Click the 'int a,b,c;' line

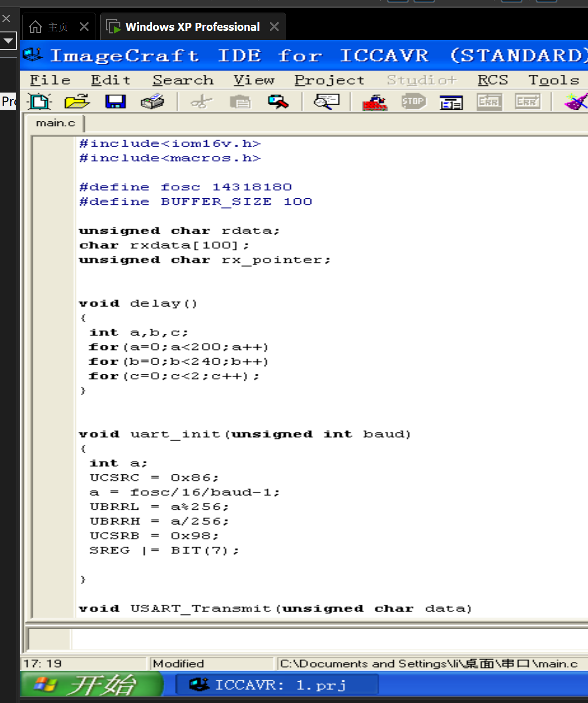point(139,332)
